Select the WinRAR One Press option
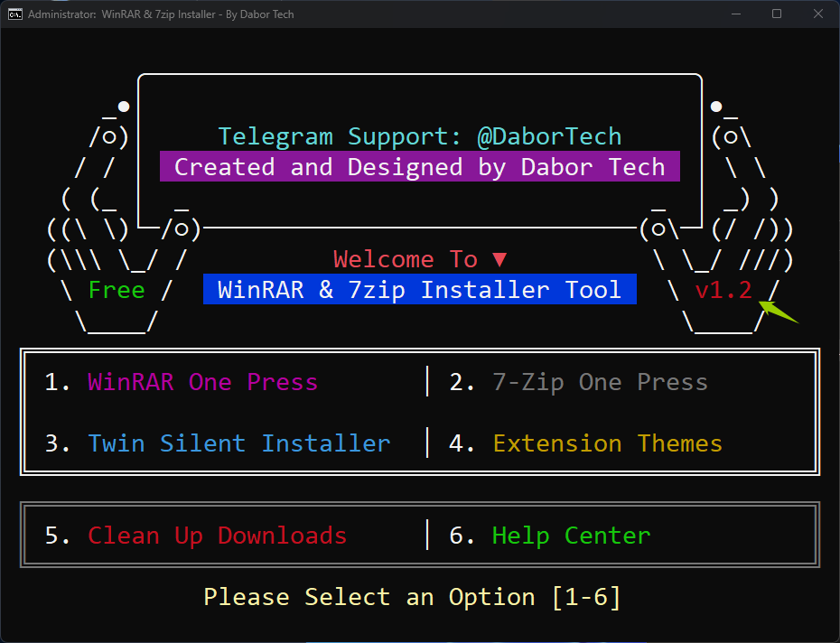This screenshot has height=643, width=840. click(202, 382)
